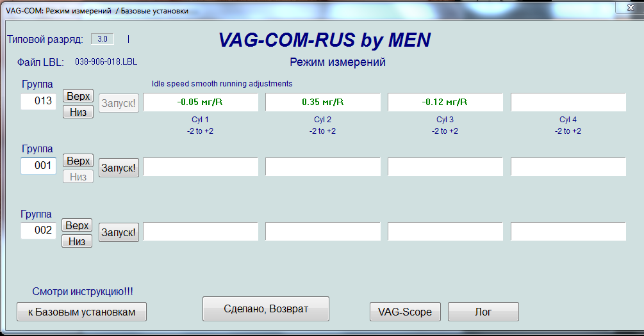Select the Cyl 2 reading of 0.35 мг/R

click(x=322, y=102)
